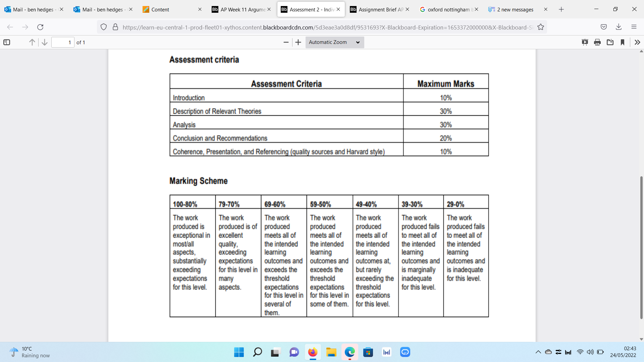Click the PDF vertical scrollbar
This screenshot has width=644, height=362.
coord(641,247)
